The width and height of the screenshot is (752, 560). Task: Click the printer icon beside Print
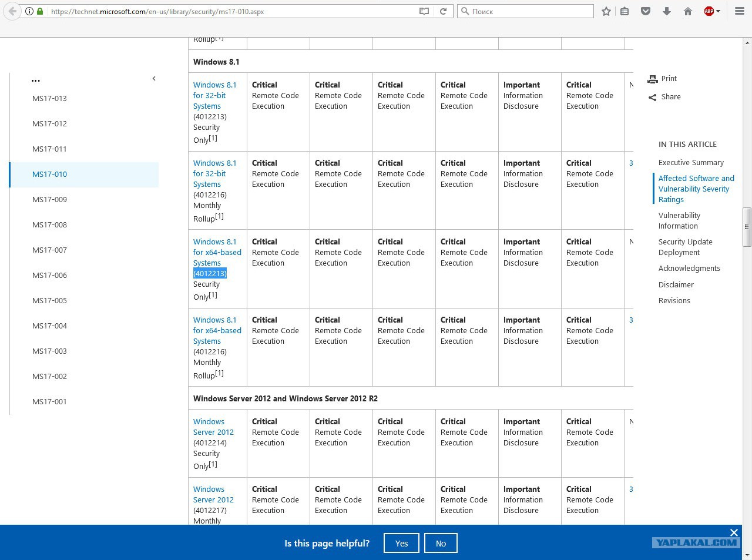[652, 79]
